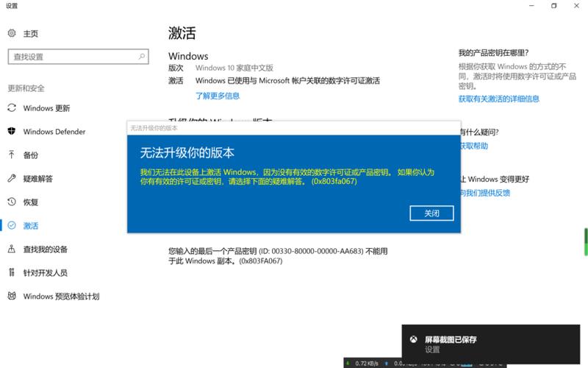Select 备份 in the sidebar
Image resolution: width=588 pixels, height=368 pixels.
click(x=31, y=155)
